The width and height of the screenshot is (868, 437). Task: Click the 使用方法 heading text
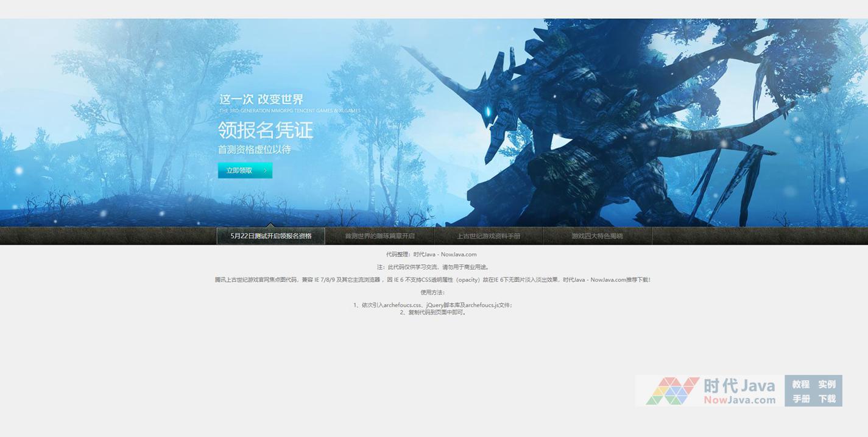tap(432, 292)
